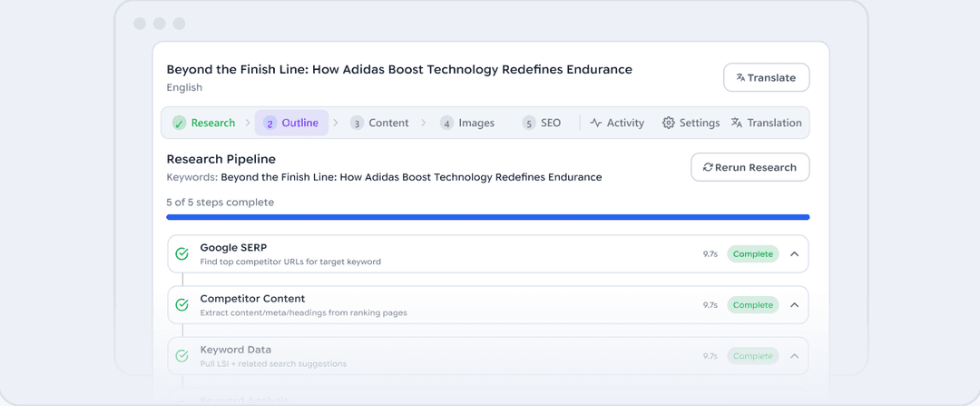Image resolution: width=980 pixels, height=406 pixels.
Task: Collapse the Competitor Content step
Action: coord(794,304)
